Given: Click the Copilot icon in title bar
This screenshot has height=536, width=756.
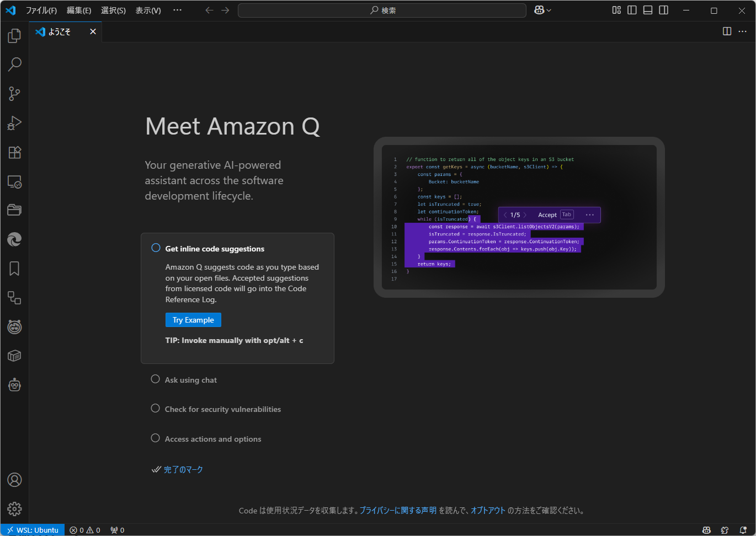Looking at the screenshot, I should coord(539,10).
